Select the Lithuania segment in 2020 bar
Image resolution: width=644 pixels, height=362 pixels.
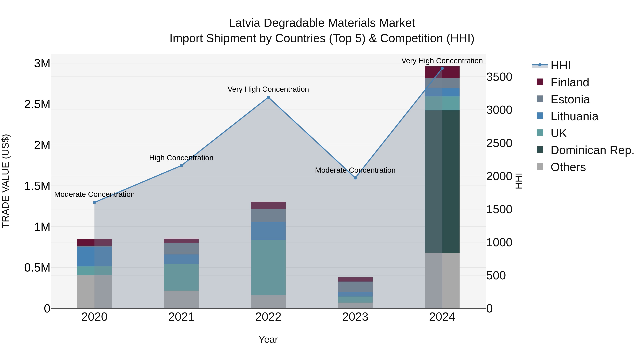94,257
